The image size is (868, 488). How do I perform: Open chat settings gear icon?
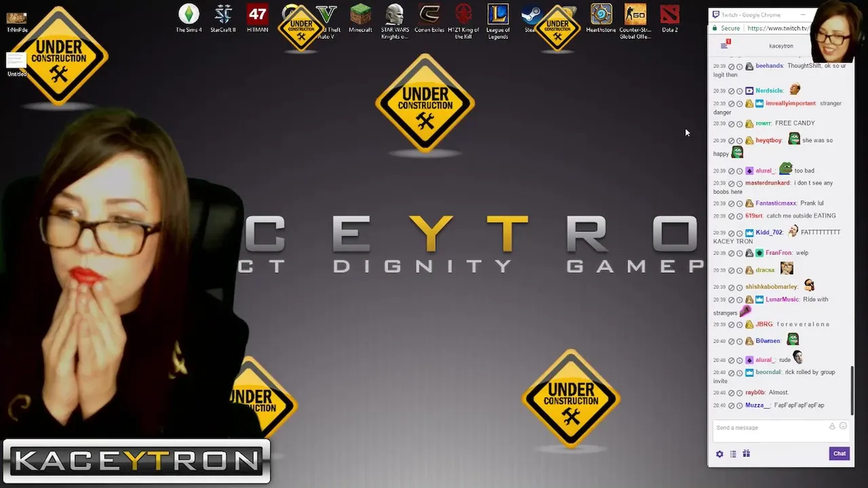point(719,454)
